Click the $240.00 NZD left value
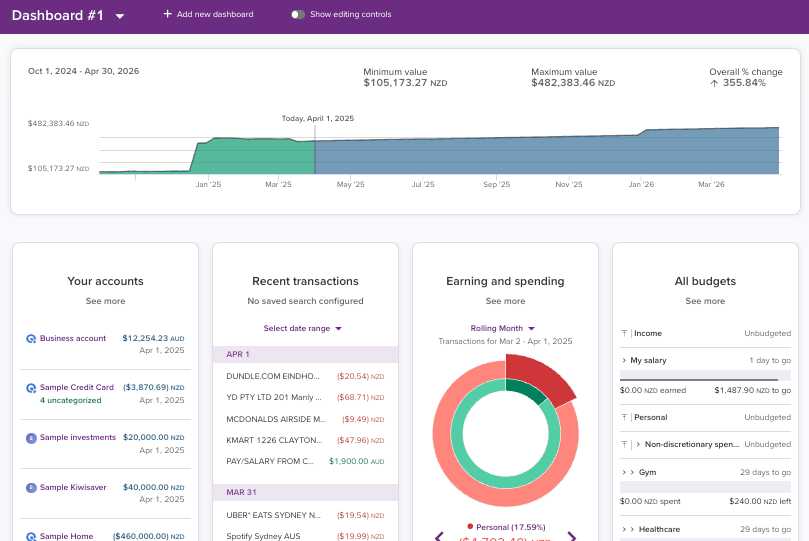This screenshot has width=809, height=541. tap(760, 501)
